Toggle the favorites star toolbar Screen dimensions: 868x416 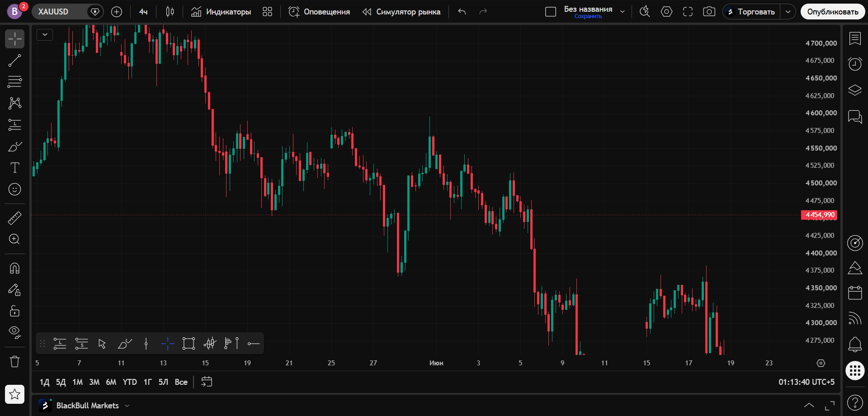pyautogui.click(x=15, y=394)
